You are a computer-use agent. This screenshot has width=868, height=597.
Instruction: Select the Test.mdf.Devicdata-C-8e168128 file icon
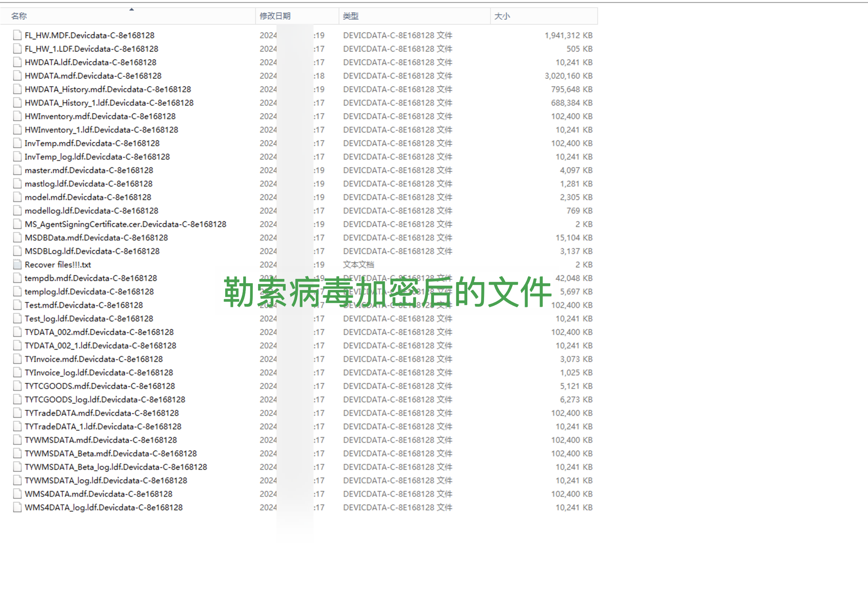click(x=17, y=305)
